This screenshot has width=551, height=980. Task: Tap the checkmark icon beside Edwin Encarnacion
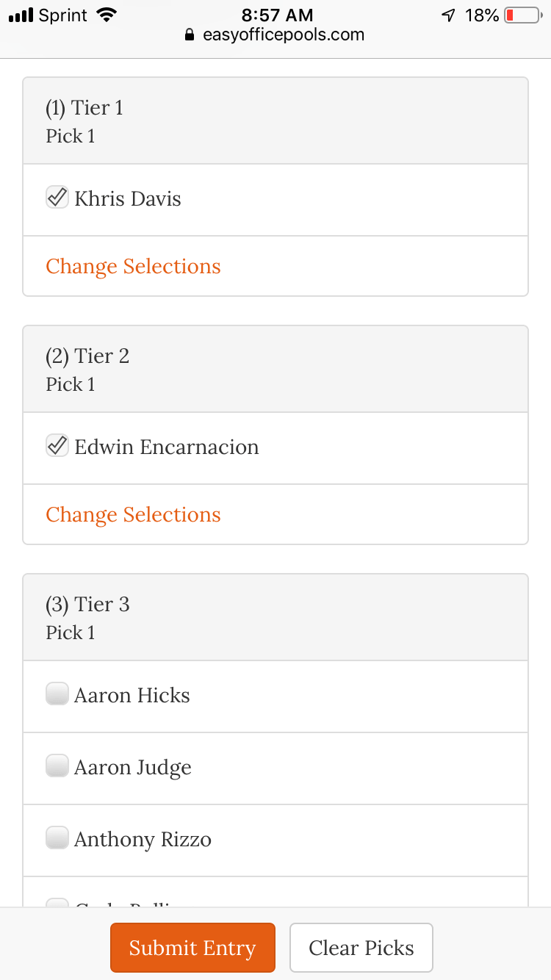(57, 445)
